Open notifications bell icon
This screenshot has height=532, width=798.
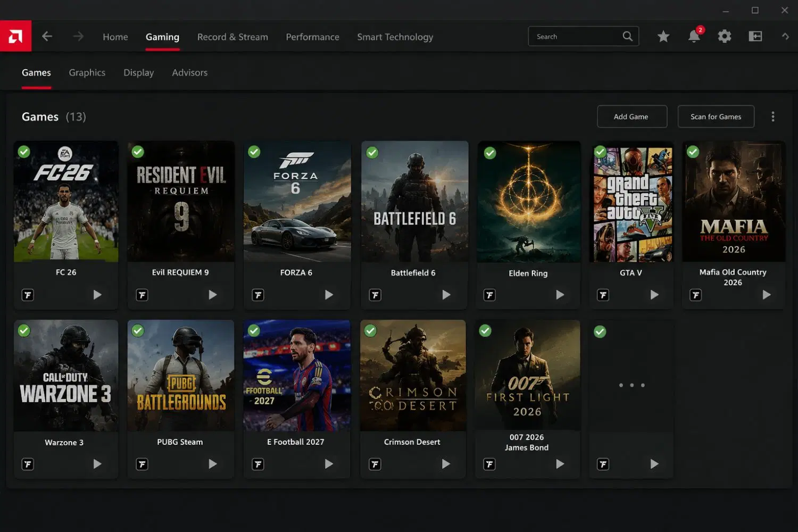tap(694, 36)
